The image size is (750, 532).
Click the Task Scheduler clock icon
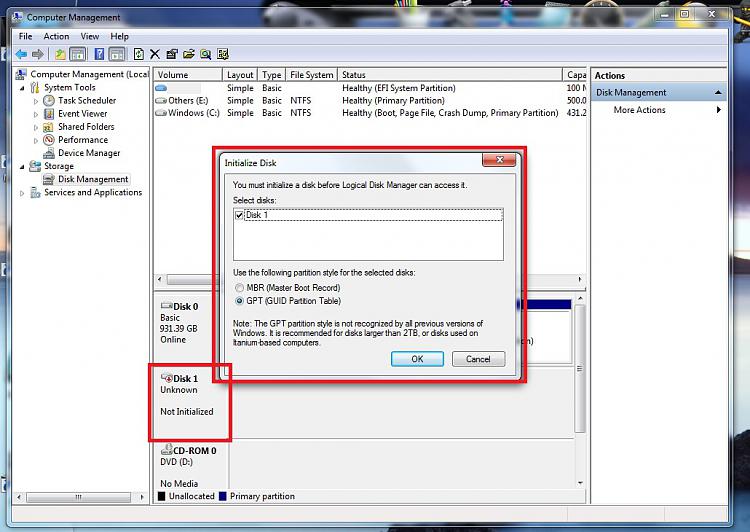[48, 100]
